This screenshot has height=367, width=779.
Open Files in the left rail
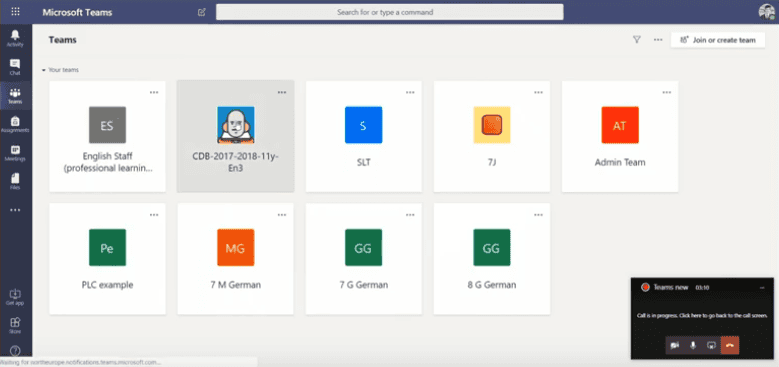pos(15,181)
